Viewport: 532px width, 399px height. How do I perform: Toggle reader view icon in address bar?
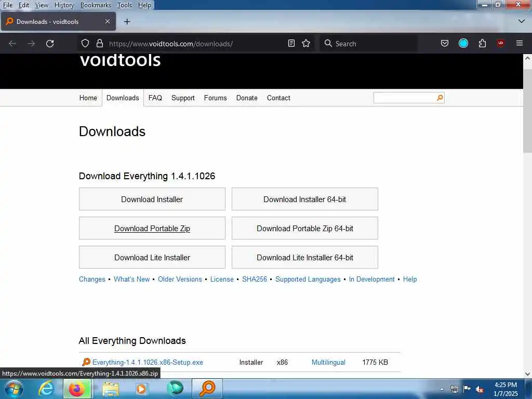[291, 44]
